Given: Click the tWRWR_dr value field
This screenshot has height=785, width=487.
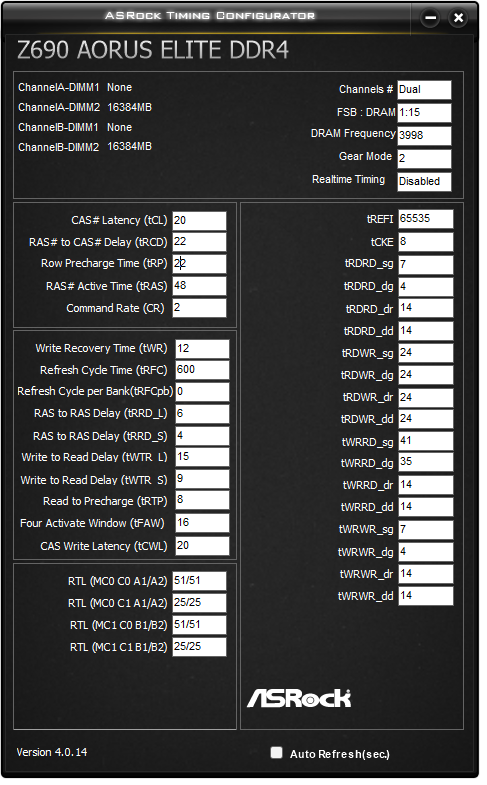Looking at the screenshot, I should (426, 574).
